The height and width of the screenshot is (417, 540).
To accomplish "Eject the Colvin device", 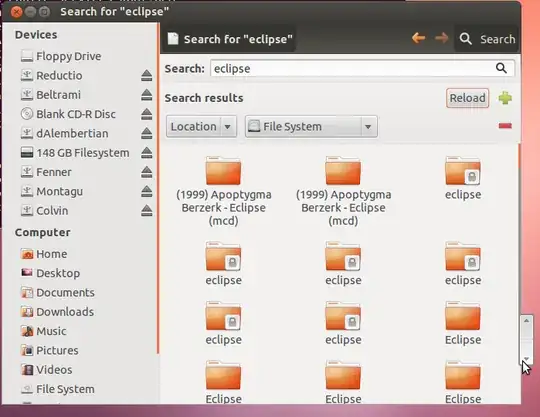I will click(146, 210).
